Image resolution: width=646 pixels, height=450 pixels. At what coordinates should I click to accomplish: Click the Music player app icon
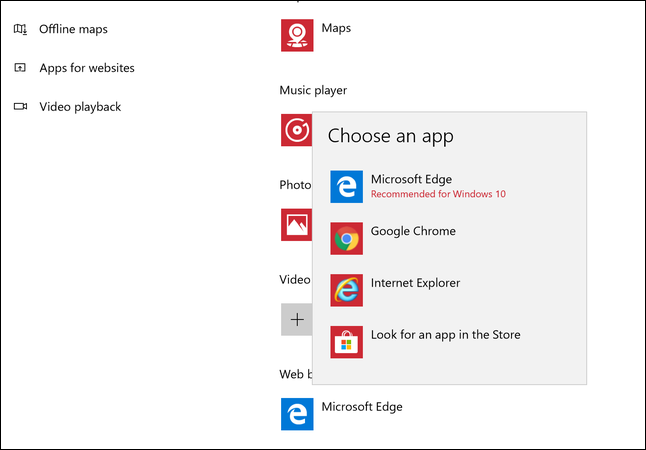(296, 130)
